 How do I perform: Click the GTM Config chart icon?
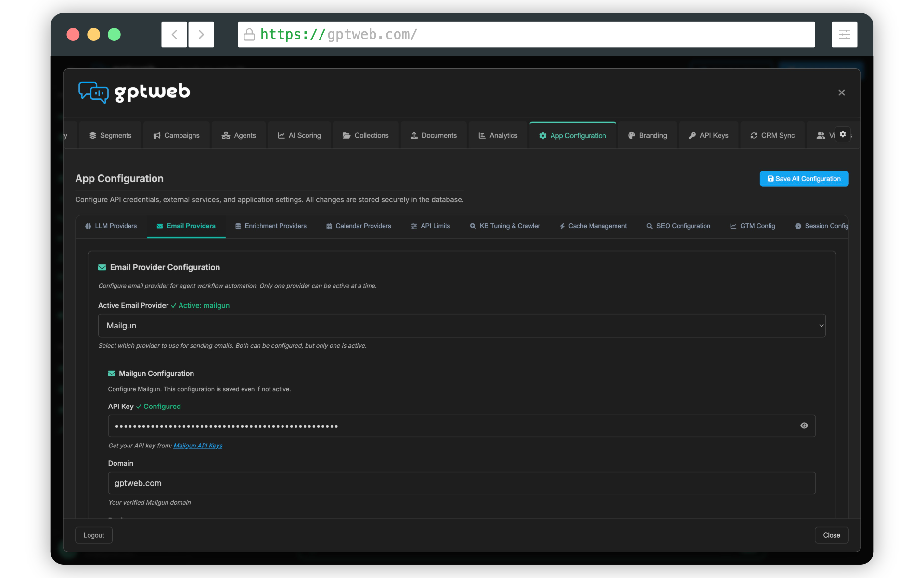coord(733,226)
